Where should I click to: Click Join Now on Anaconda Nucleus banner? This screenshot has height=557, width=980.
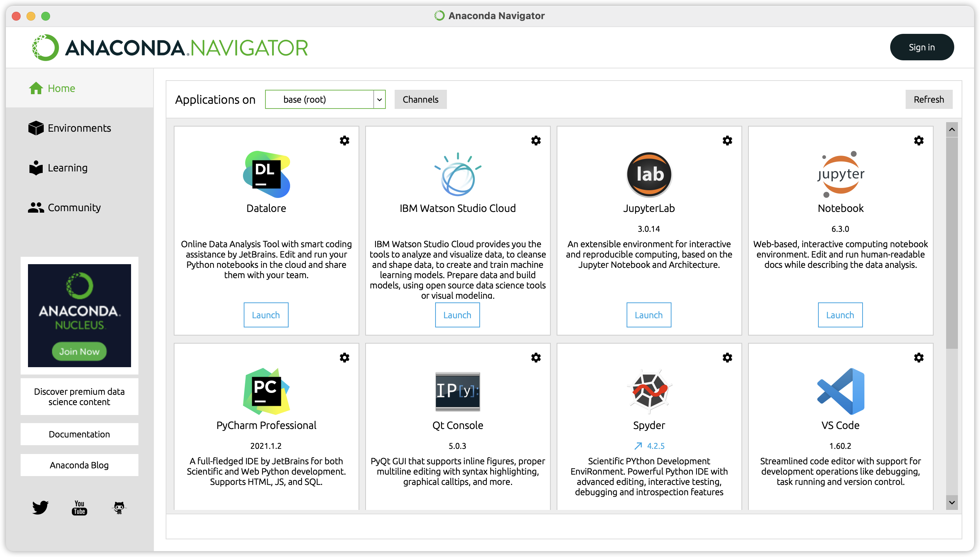point(79,351)
